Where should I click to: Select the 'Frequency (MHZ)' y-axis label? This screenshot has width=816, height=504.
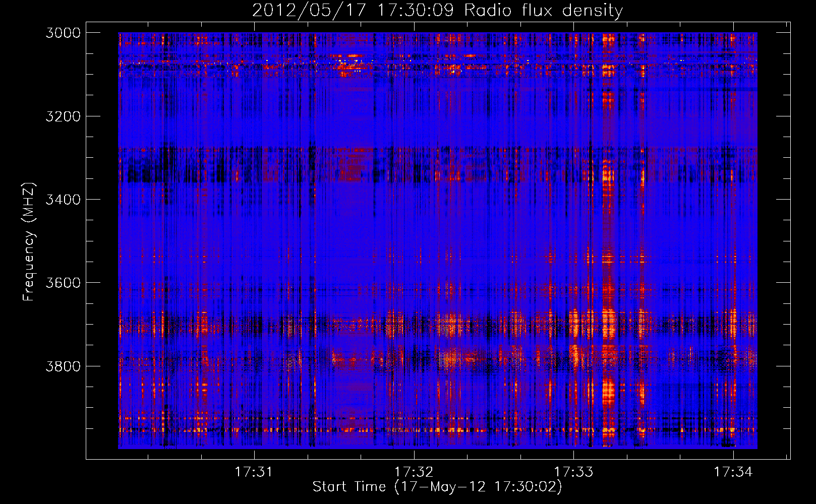(x=29, y=242)
